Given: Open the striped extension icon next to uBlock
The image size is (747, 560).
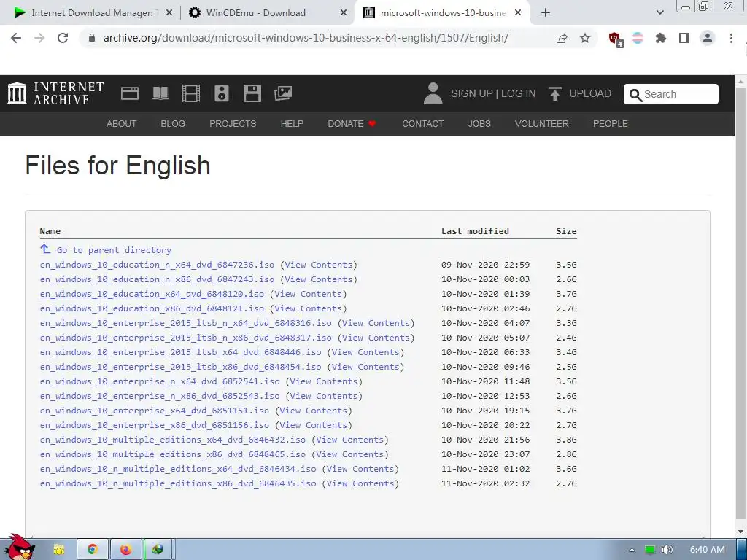Looking at the screenshot, I should [638, 38].
